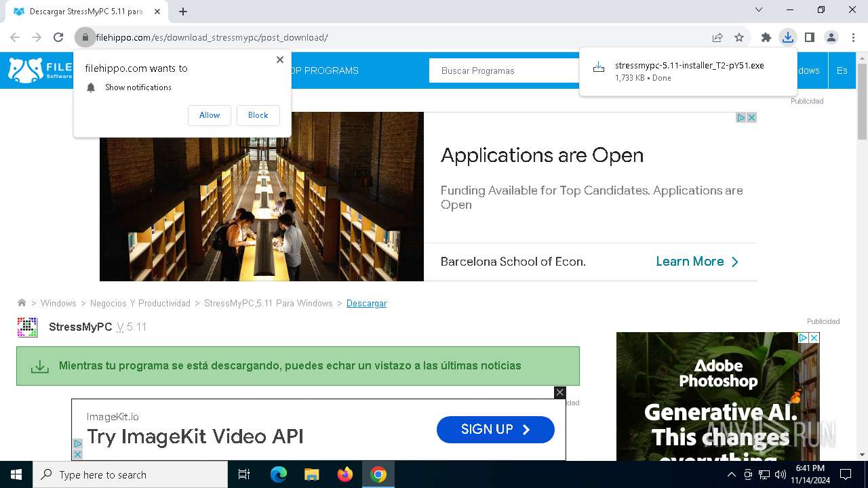Open the volume control in tray
868x488 pixels.
781,474
